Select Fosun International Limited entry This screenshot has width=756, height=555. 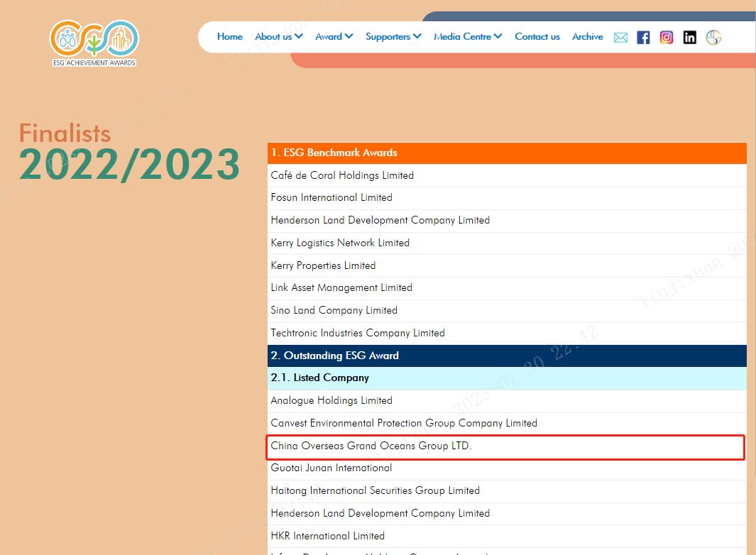tap(507, 198)
